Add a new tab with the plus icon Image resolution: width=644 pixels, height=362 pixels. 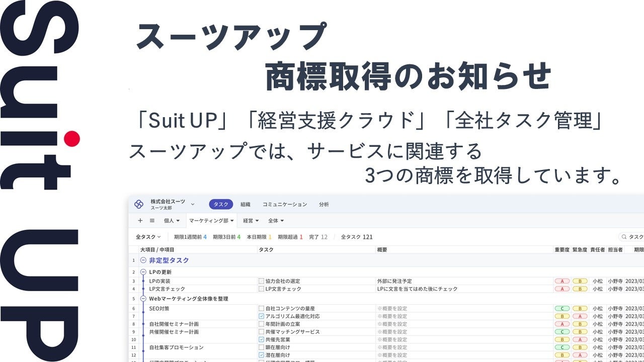tap(140, 220)
